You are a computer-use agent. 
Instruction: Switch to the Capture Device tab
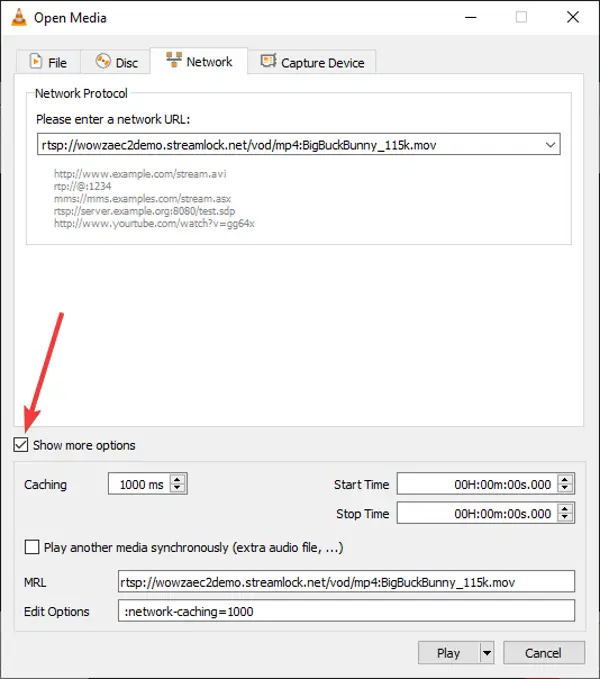(312, 62)
